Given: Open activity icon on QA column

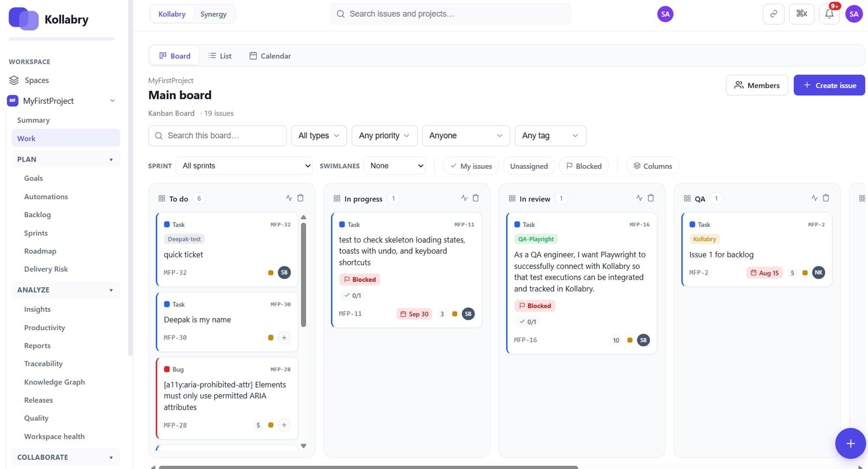Looking at the screenshot, I should (x=814, y=198).
